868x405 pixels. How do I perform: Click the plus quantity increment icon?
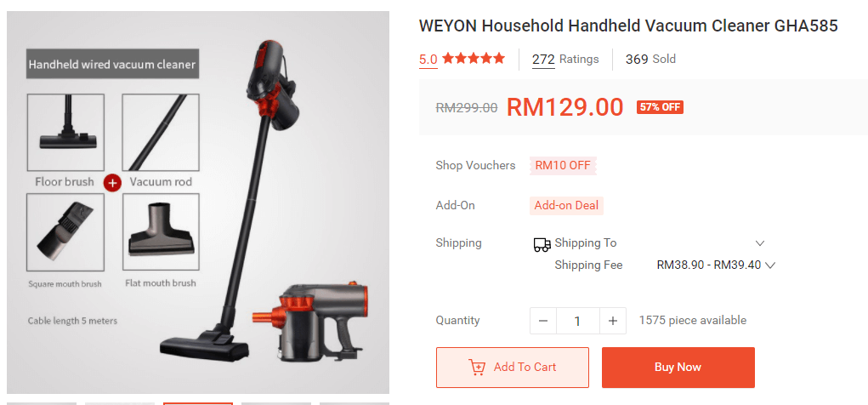613,321
